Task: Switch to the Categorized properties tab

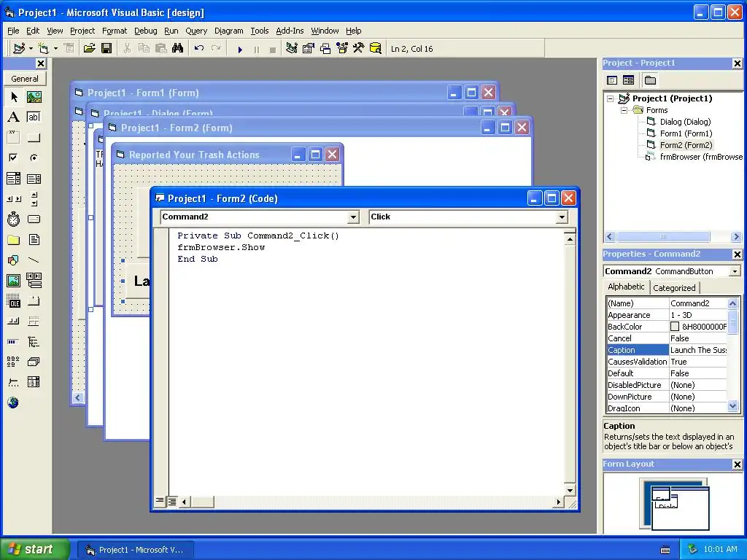Action: [x=674, y=288]
